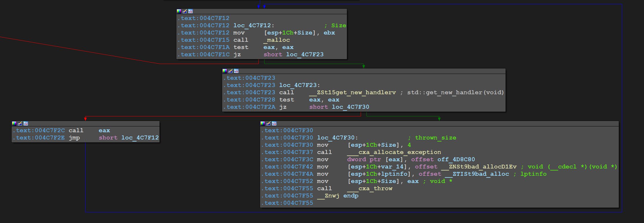
Task: Open node color picker on loc_4C7F30 block
Action: click(x=263, y=124)
